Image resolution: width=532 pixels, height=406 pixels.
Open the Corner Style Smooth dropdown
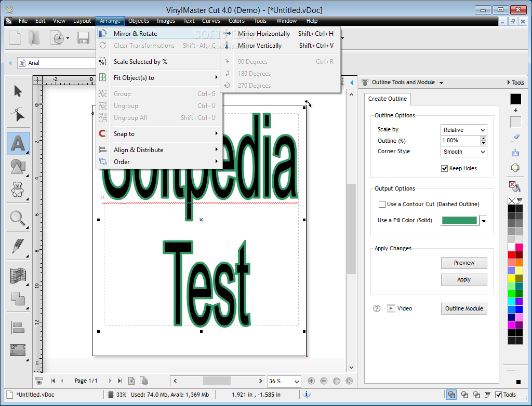coord(463,152)
